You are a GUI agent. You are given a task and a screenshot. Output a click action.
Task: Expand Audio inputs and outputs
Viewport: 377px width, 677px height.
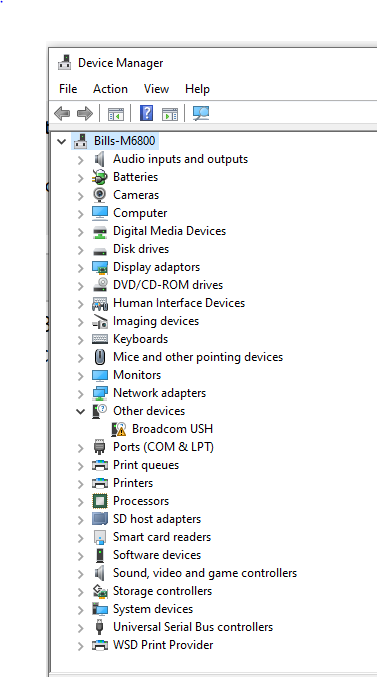click(x=80, y=160)
